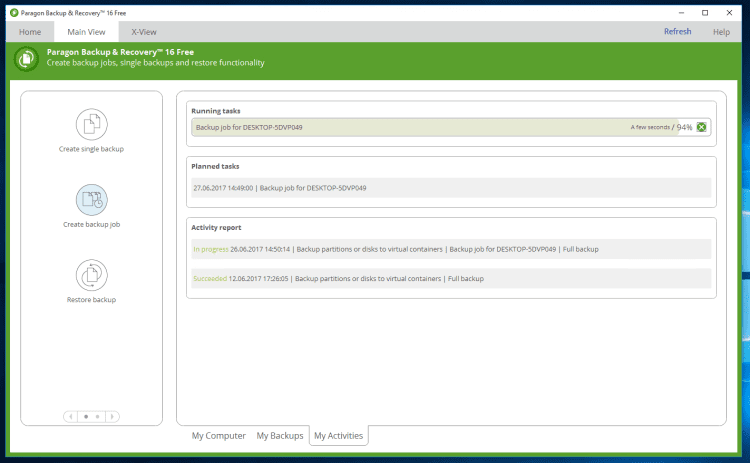750x463 pixels.
Task: Click the Create backup job icon
Action: tap(91, 199)
